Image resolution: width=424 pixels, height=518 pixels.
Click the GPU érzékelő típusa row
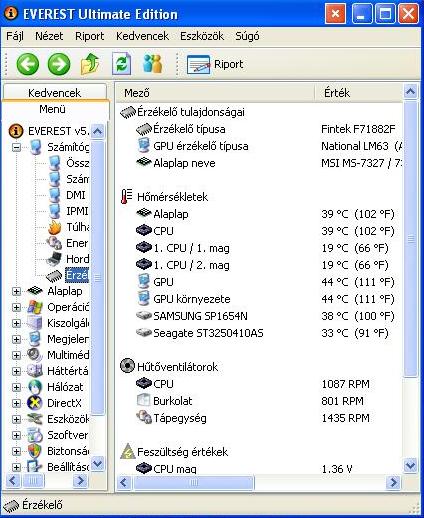260,146
